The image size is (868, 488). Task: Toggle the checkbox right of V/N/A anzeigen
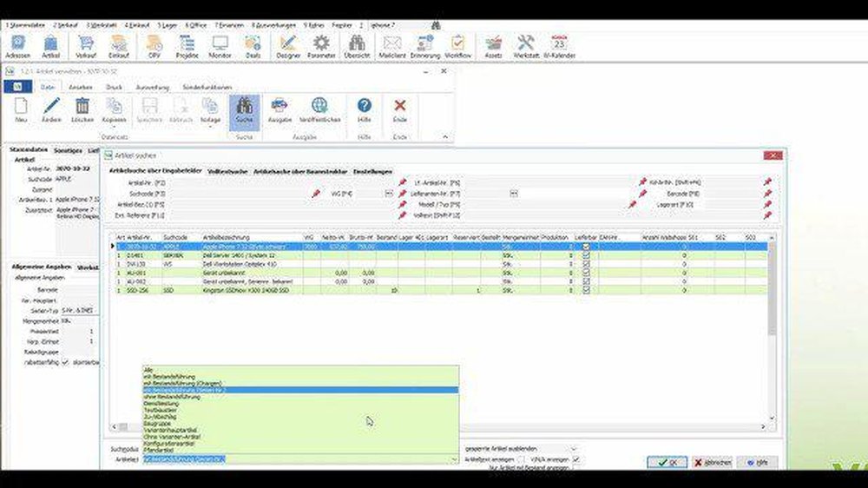(576, 459)
